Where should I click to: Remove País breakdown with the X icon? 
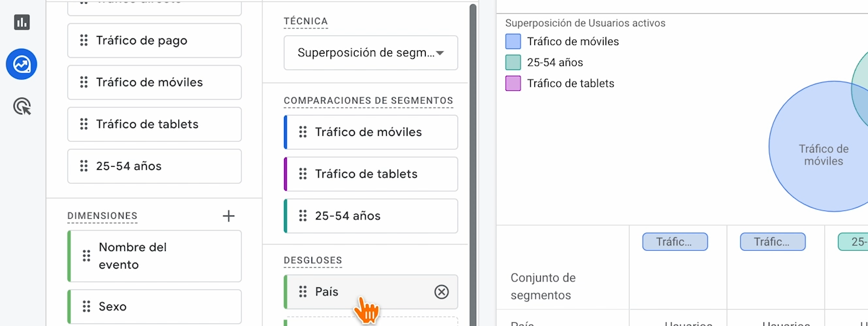[x=442, y=292]
